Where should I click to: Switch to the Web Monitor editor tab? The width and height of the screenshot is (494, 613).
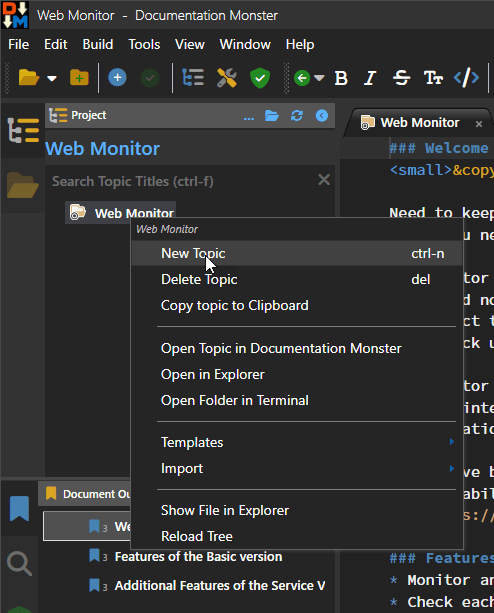(x=420, y=123)
